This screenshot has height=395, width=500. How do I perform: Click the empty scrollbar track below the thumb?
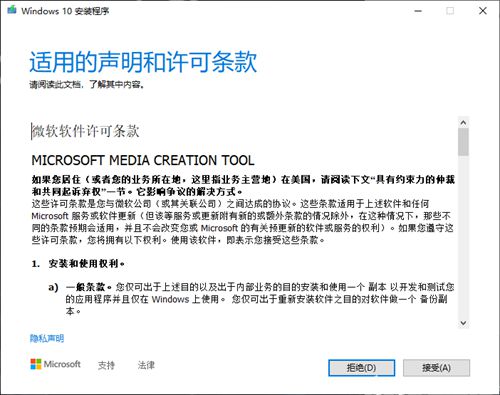point(463,237)
